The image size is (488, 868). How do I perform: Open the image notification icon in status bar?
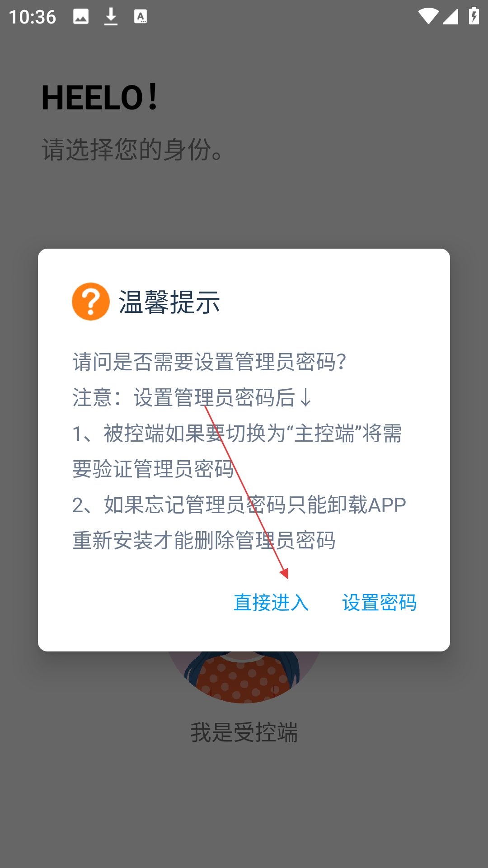click(x=81, y=17)
